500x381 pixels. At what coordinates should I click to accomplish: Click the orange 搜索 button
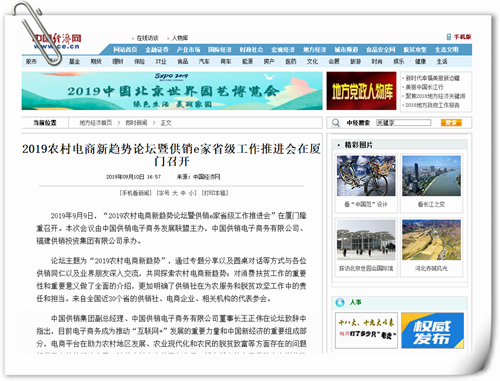pos(451,123)
